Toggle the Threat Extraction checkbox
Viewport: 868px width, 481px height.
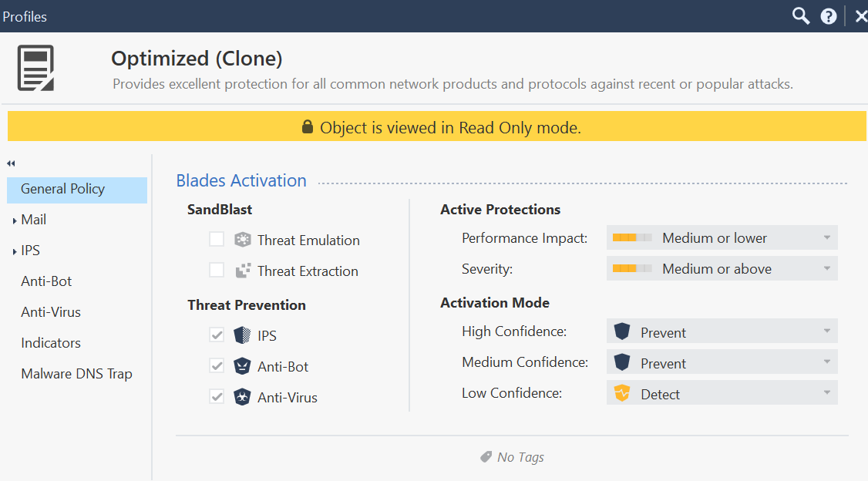pos(217,271)
